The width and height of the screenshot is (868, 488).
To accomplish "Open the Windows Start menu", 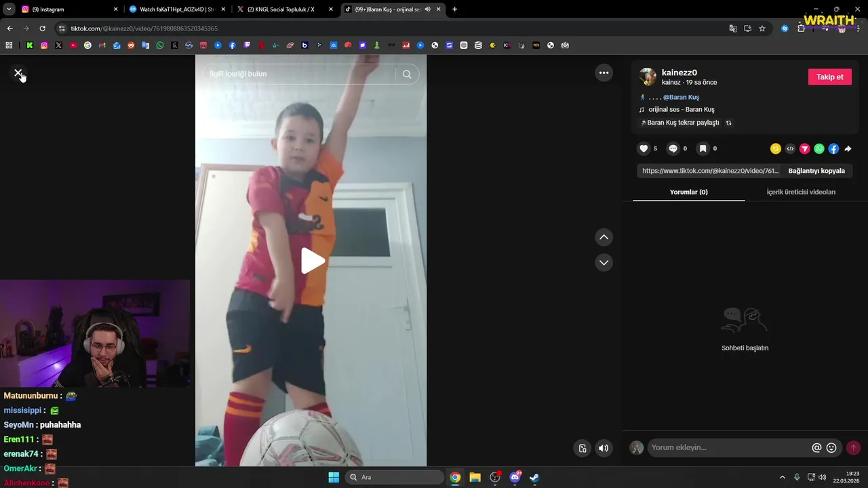I will click(x=334, y=477).
